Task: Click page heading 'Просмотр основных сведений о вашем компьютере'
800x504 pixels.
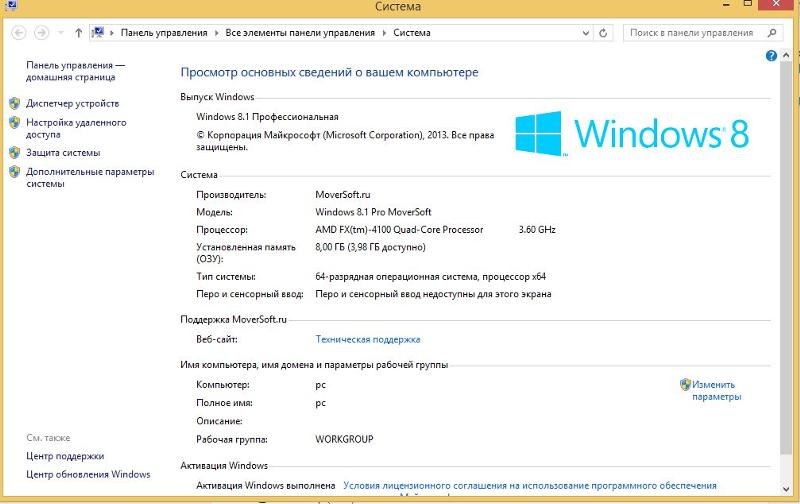Action: [x=330, y=72]
